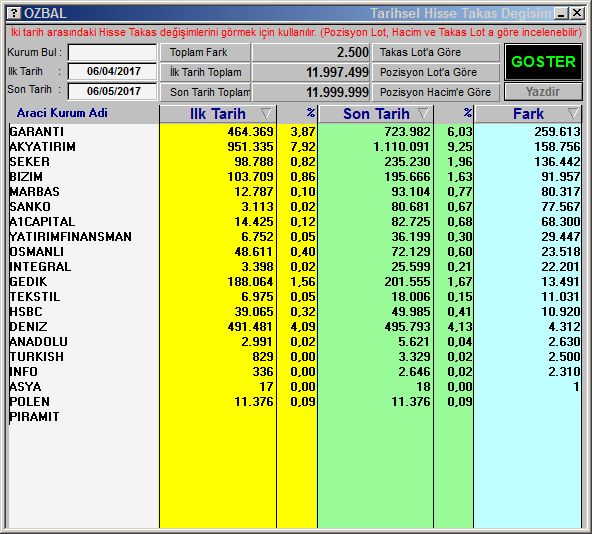Sort by Son Tarih triangle arrow
592x534 pixels.
tap(423, 113)
